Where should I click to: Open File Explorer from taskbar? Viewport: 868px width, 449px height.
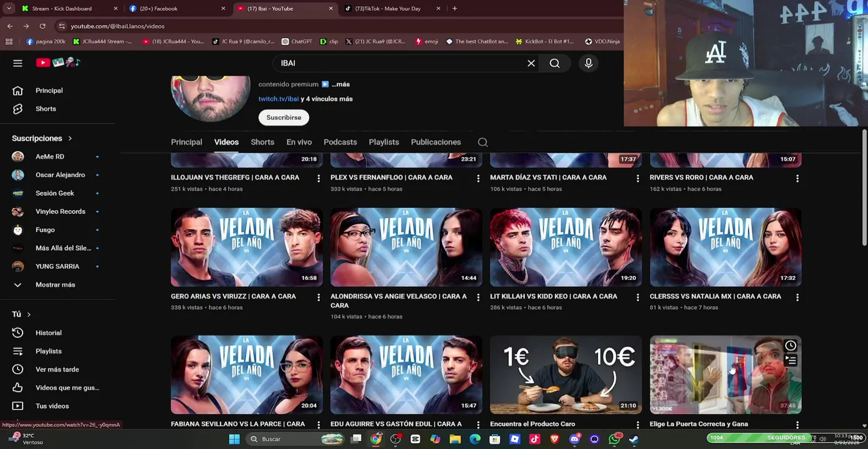pyautogui.click(x=455, y=439)
